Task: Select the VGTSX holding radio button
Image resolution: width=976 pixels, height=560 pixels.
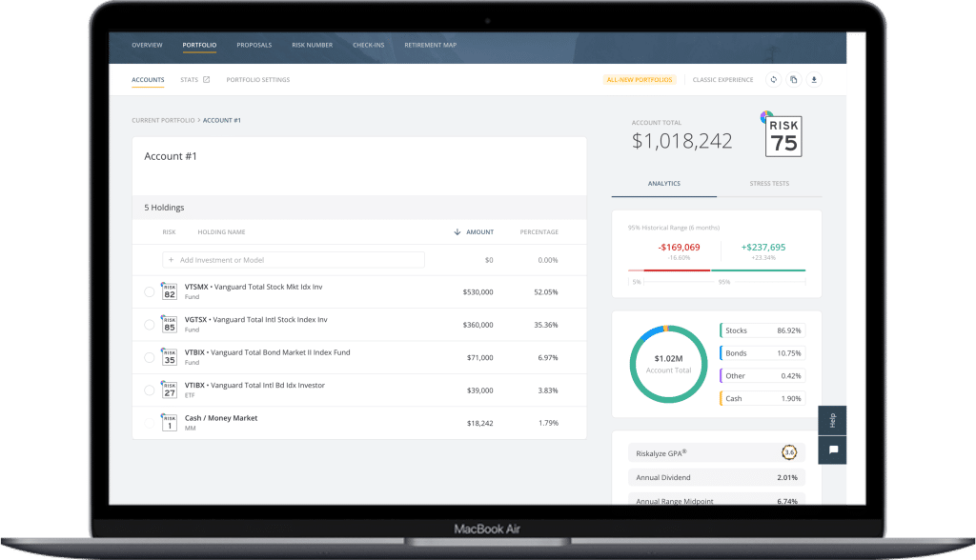Action: click(x=149, y=325)
